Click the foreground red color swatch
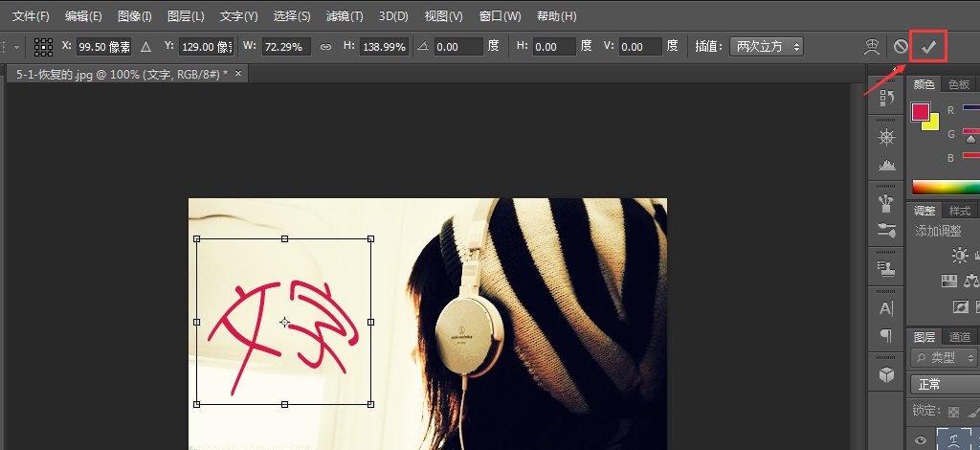Image resolution: width=980 pixels, height=450 pixels. pyautogui.click(x=920, y=112)
